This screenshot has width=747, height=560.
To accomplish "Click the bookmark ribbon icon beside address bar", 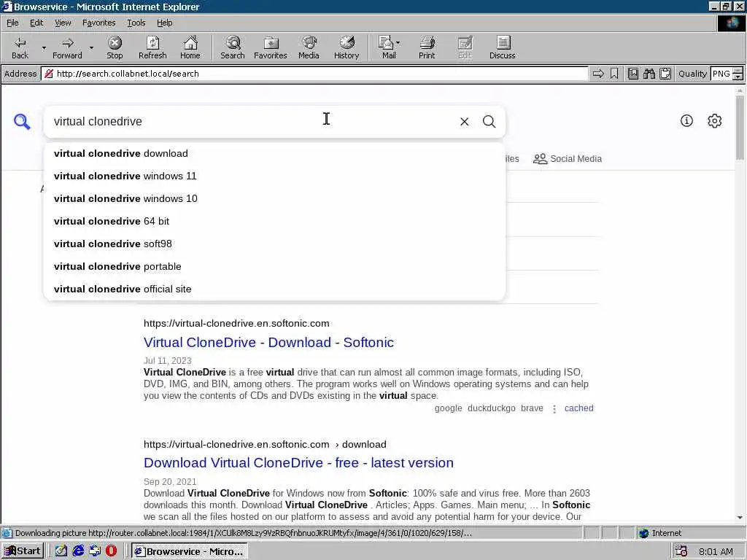I will tap(614, 74).
